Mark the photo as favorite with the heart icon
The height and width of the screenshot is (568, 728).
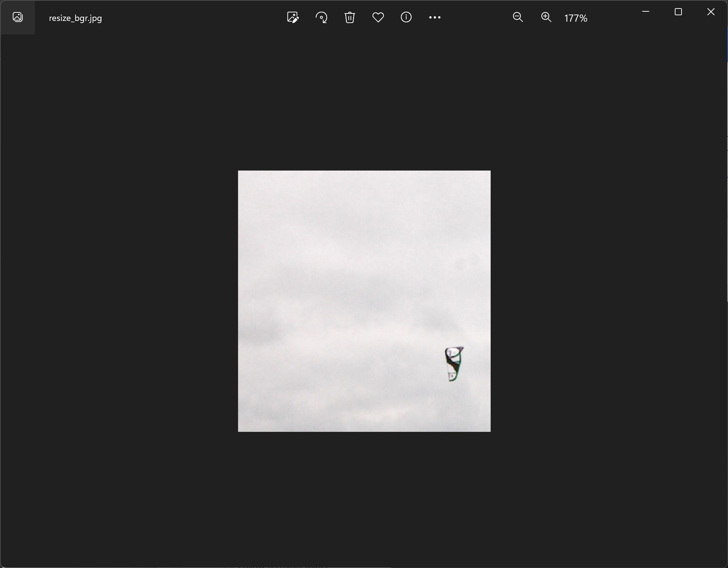coord(378,17)
